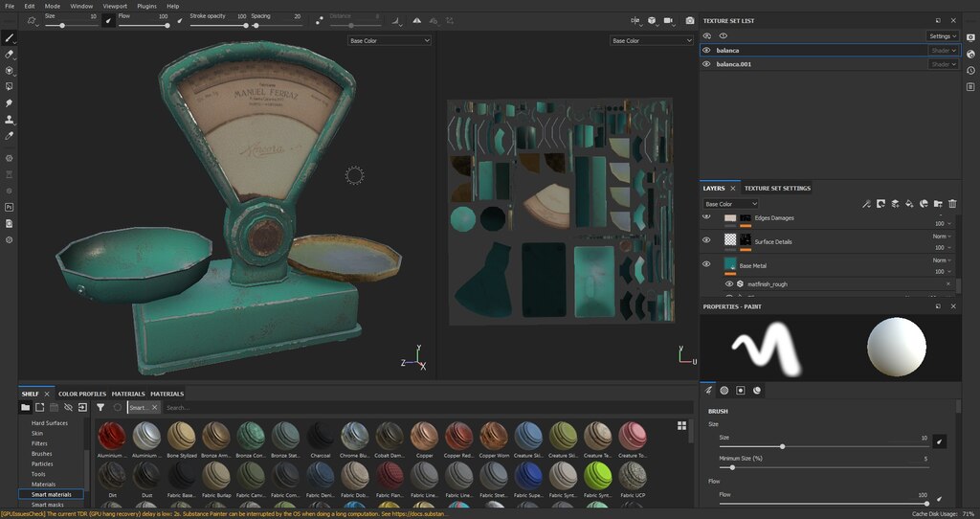Delete the selected layer with trash icon
The height and width of the screenshot is (519, 980).
click(952, 204)
